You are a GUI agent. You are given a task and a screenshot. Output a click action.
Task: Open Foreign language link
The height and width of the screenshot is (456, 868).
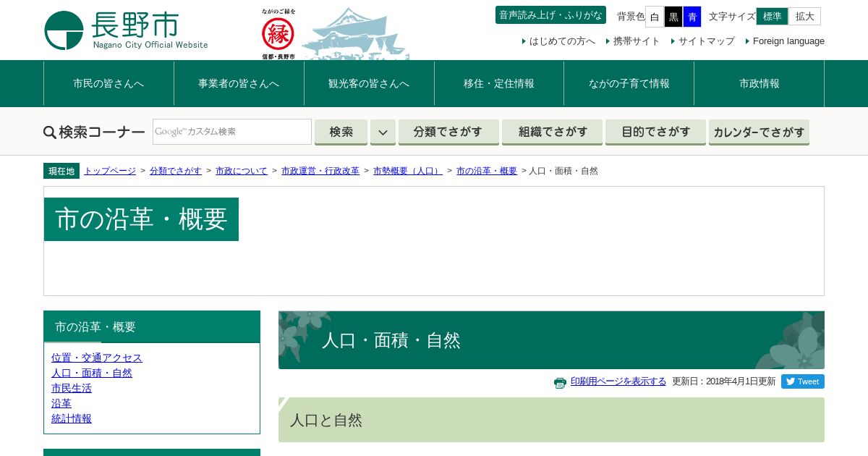(x=788, y=41)
